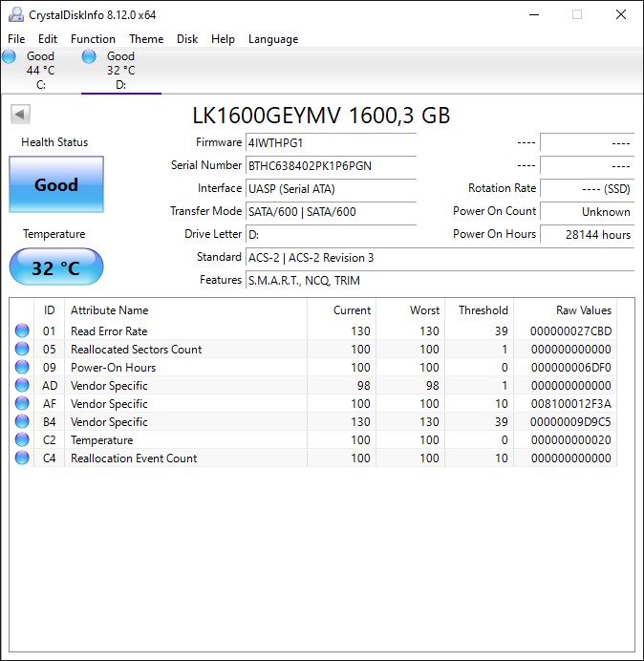Click the Drive Letter field D:
Image resolution: width=644 pixels, height=661 pixels.
pos(331,234)
